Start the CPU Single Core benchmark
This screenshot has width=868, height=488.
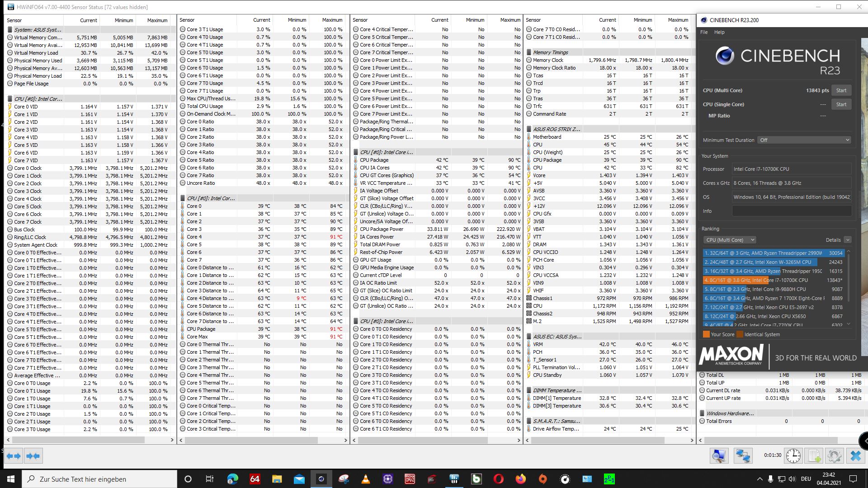(841, 104)
